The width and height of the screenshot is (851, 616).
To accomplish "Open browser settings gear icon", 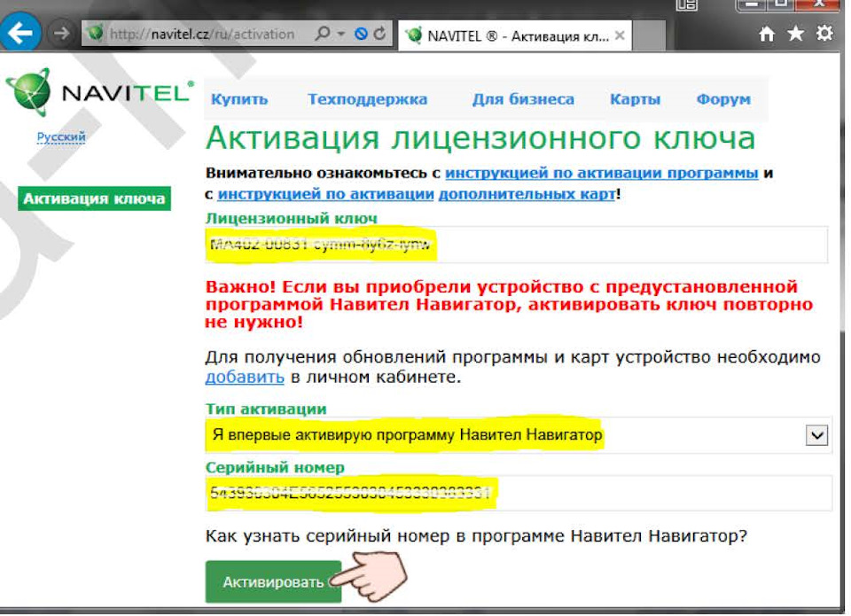I will (x=824, y=34).
